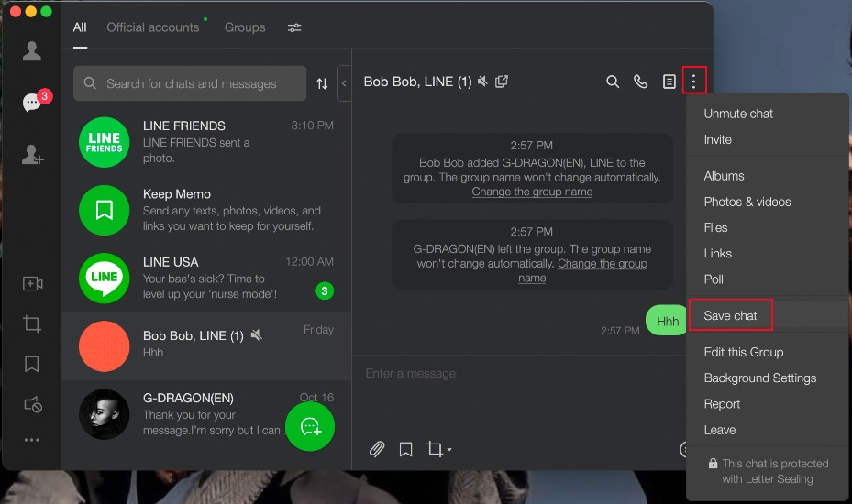Select Unmute chat from the menu
Viewport: 852px width, 504px height.
click(738, 114)
